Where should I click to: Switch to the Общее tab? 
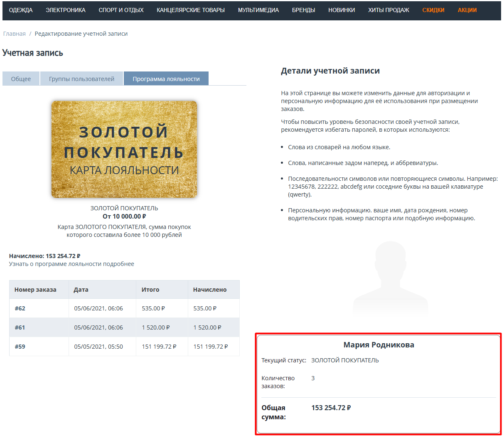[21, 79]
